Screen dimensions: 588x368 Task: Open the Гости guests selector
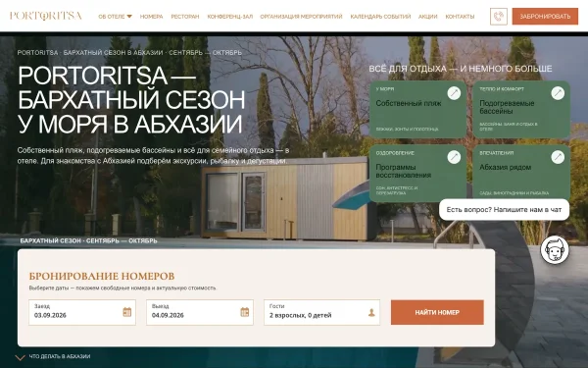pyautogui.click(x=321, y=312)
